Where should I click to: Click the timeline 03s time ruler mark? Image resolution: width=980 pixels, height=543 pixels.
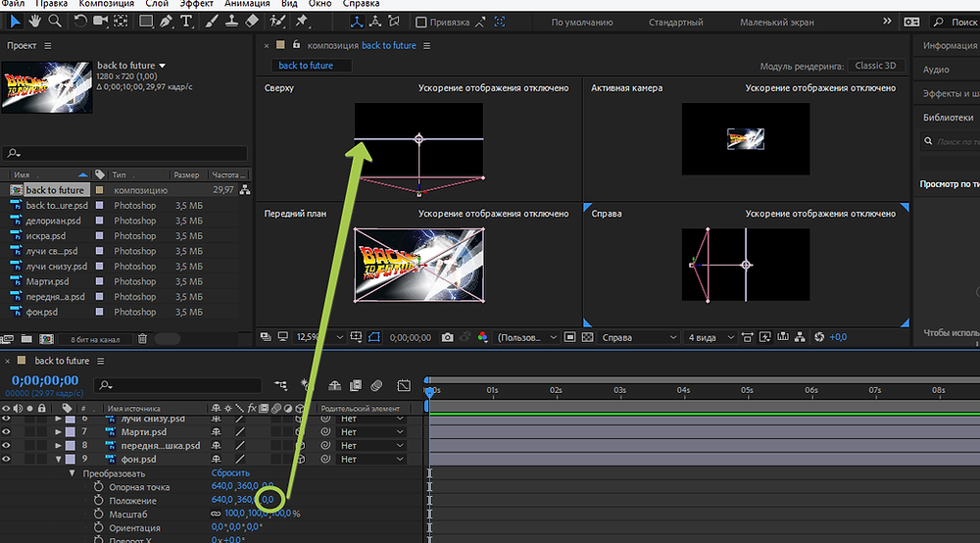[619, 390]
